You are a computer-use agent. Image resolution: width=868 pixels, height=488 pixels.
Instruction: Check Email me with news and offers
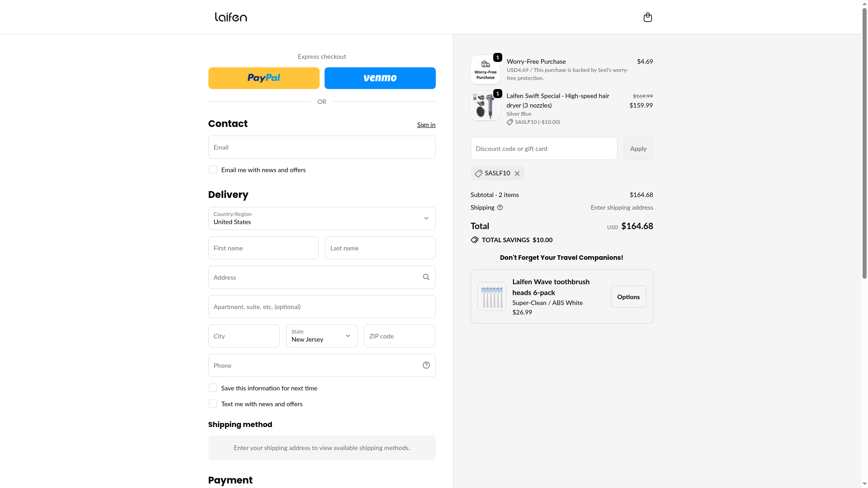tap(212, 169)
